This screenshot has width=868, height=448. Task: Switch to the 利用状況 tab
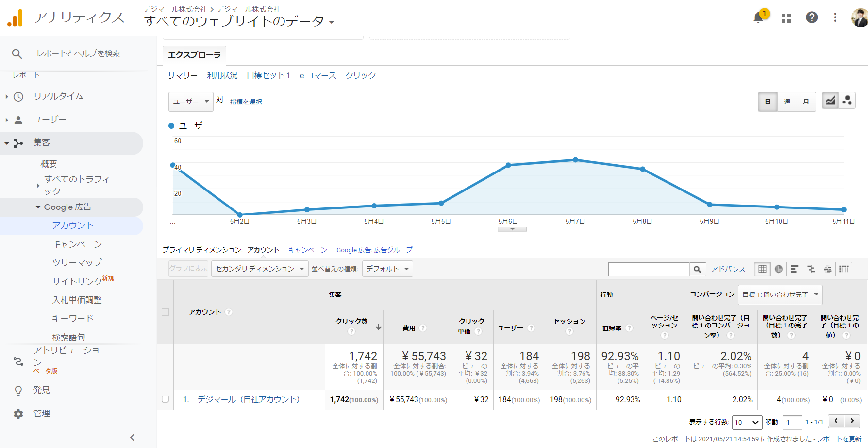[222, 75]
